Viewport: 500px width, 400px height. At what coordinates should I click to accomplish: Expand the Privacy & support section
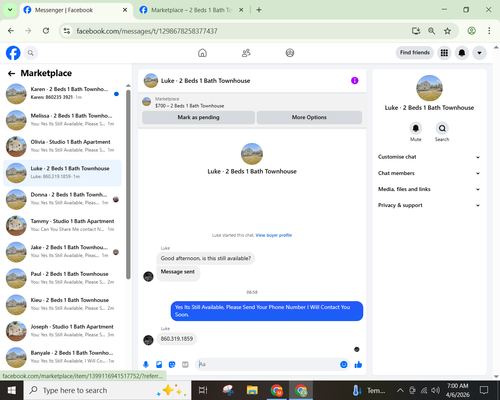pos(429,205)
